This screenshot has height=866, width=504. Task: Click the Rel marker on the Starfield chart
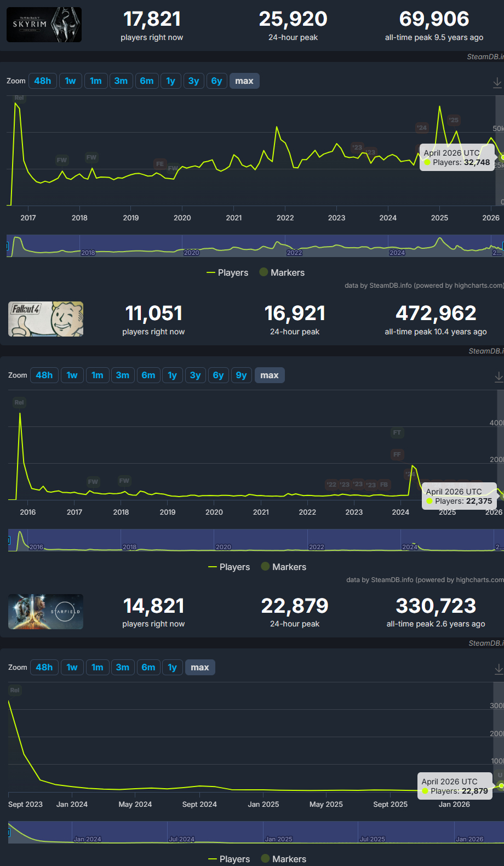click(15, 690)
